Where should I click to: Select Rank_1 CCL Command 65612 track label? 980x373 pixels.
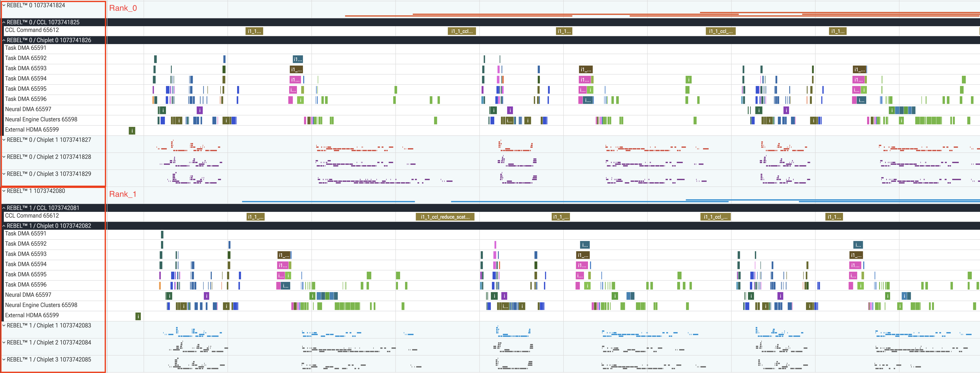32,216
